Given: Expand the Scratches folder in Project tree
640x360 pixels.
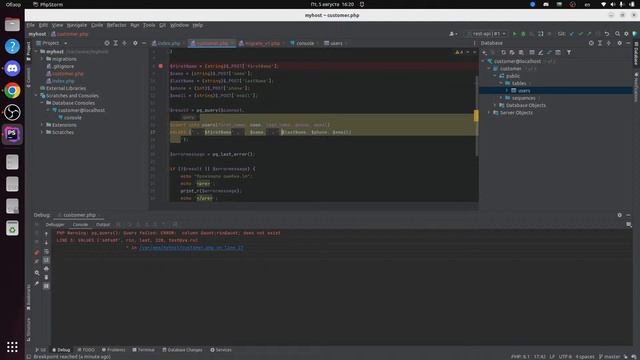Looking at the screenshot, I should [42, 132].
